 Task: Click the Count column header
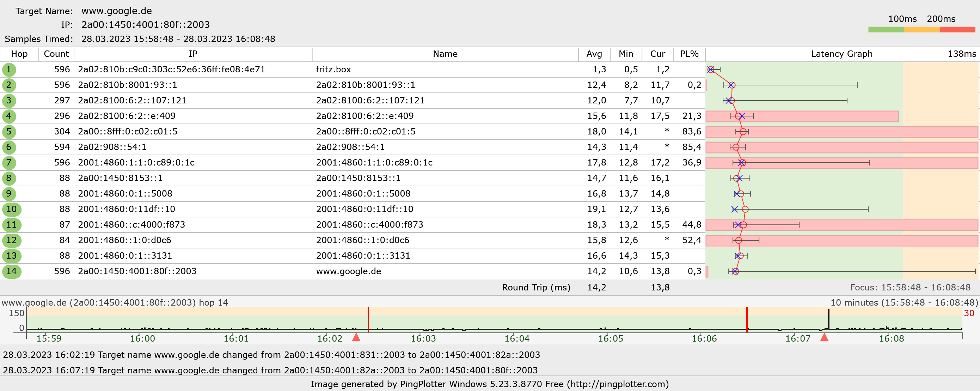(x=56, y=54)
